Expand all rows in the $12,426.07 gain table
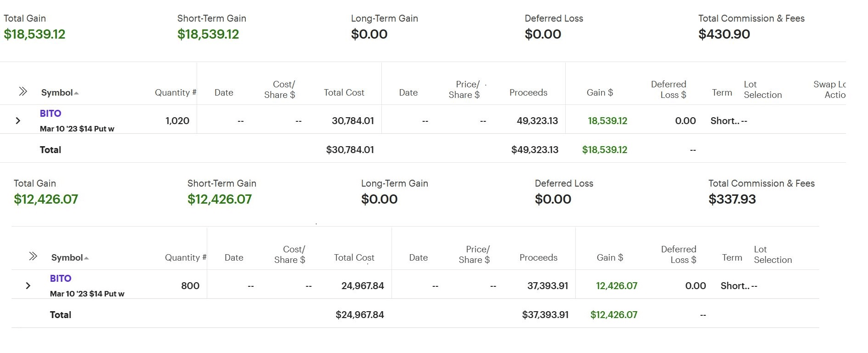 [x=33, y=256]
